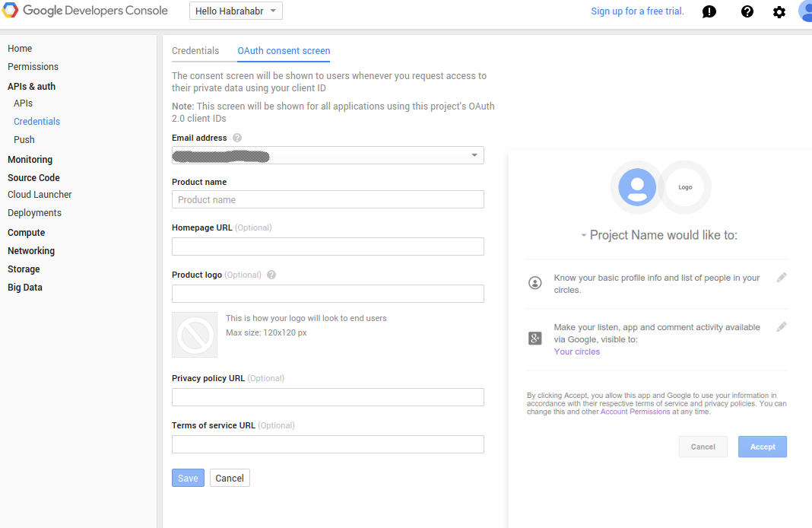Open the Your circles link
Viewport: 812px width, 528px height.
tap(577, 351)
